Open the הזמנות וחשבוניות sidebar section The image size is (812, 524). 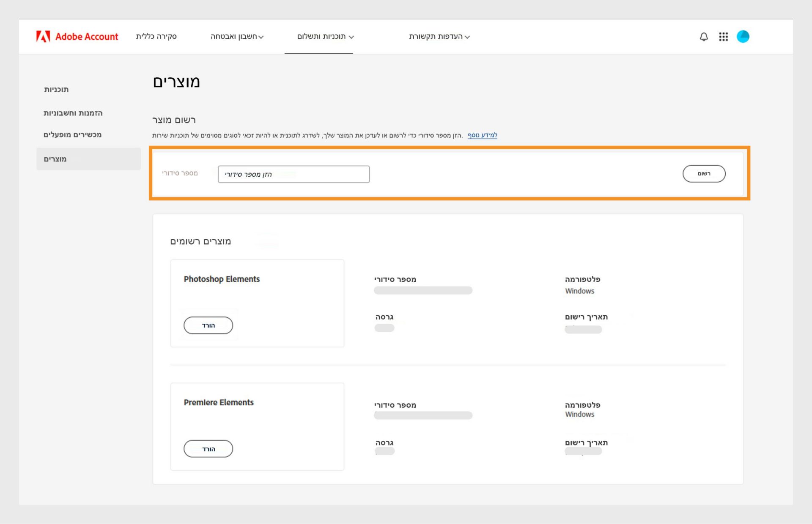coord(73,113)
